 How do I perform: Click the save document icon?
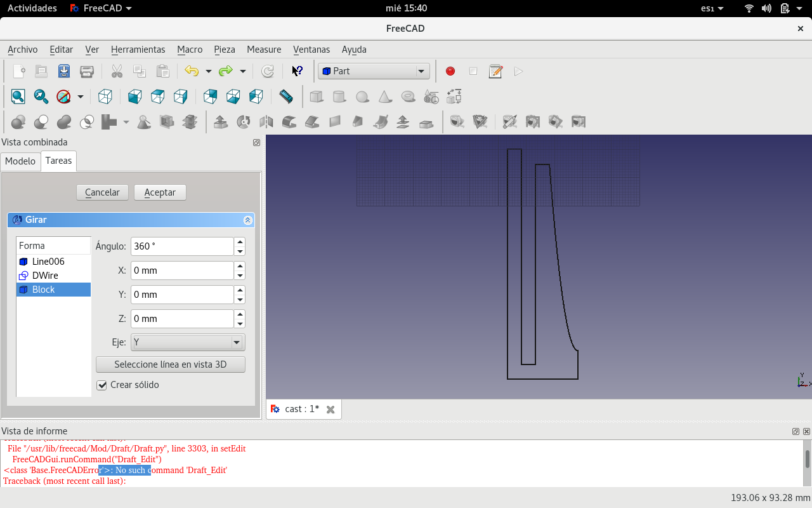pos(64,71)
